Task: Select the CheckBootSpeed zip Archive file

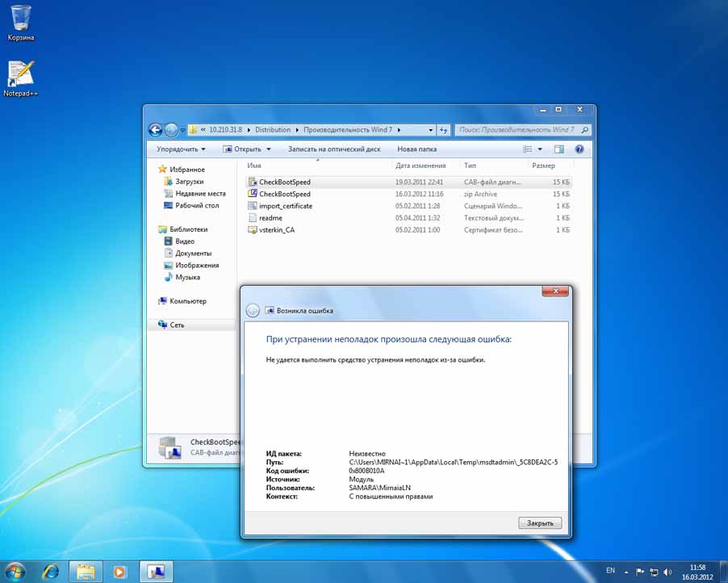Action: [284, 194]
